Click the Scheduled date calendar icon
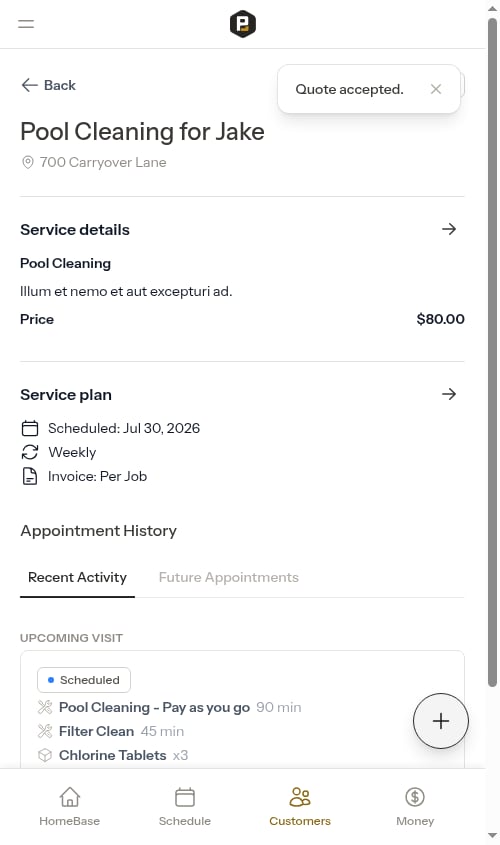This screenshot has width=500, height=845. click(x=30, y=428)
